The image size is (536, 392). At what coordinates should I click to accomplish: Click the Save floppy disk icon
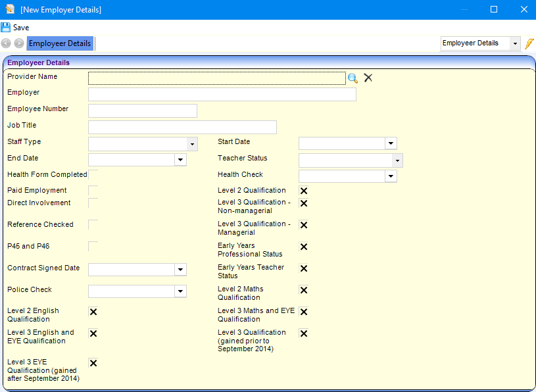point(6,28)
